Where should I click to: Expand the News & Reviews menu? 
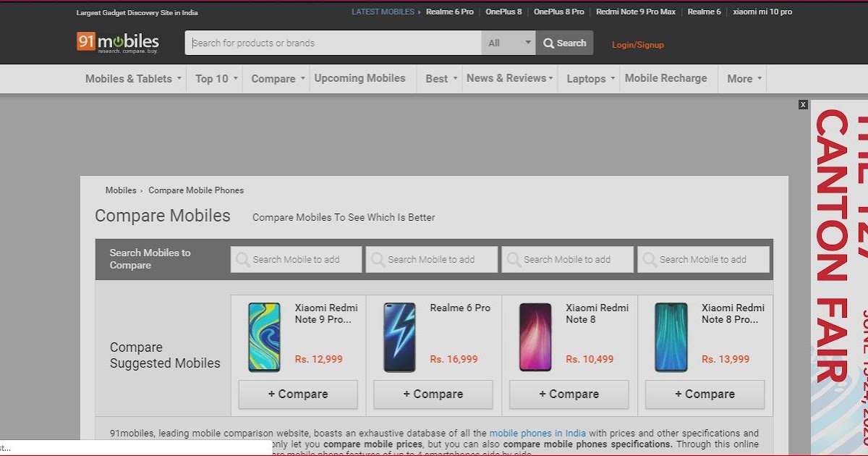point(510,78)
